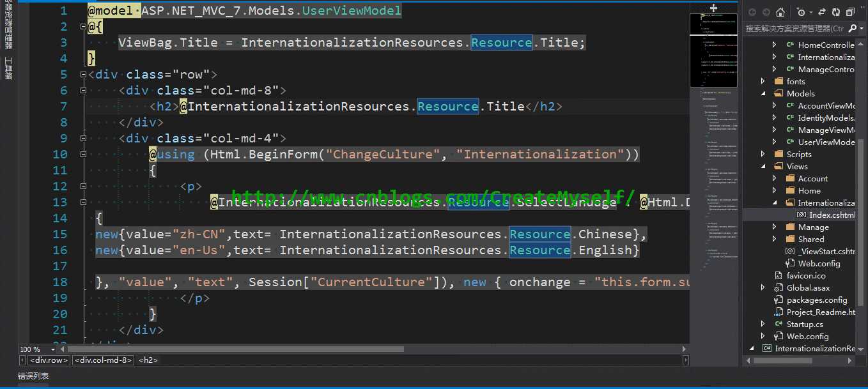Screen dimensions: 868x389
Task: Click Back arrow in Solution Explorer toolbar
Action: pyautogui.click(x=752, y=12)
